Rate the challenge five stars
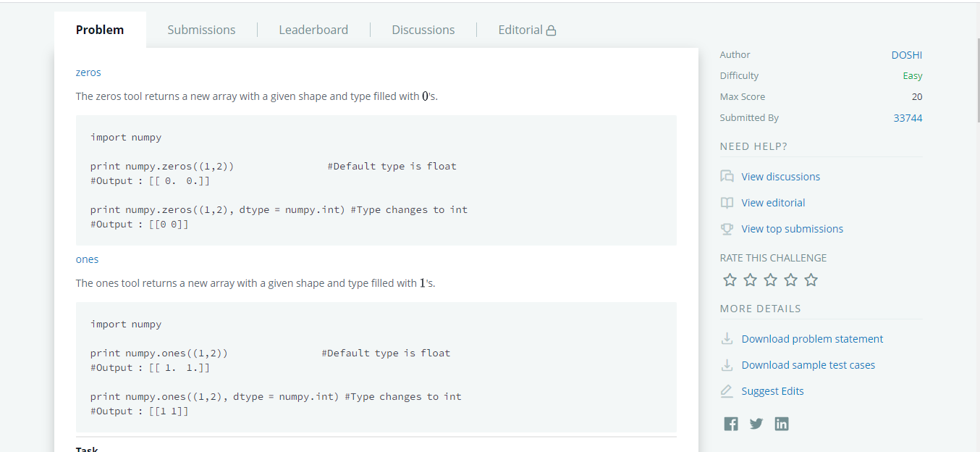Image resolution: width=980 pixels, height=452 pixels. click(x=811, y=279)
